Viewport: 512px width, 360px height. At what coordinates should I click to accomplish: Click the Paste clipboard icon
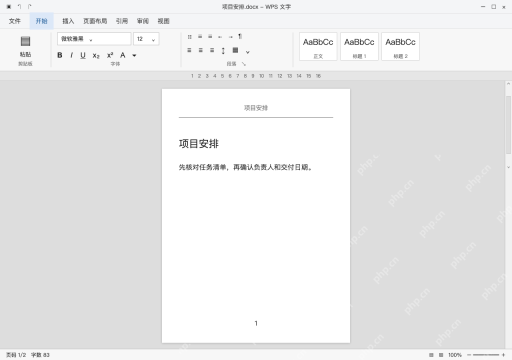point(25,41)
